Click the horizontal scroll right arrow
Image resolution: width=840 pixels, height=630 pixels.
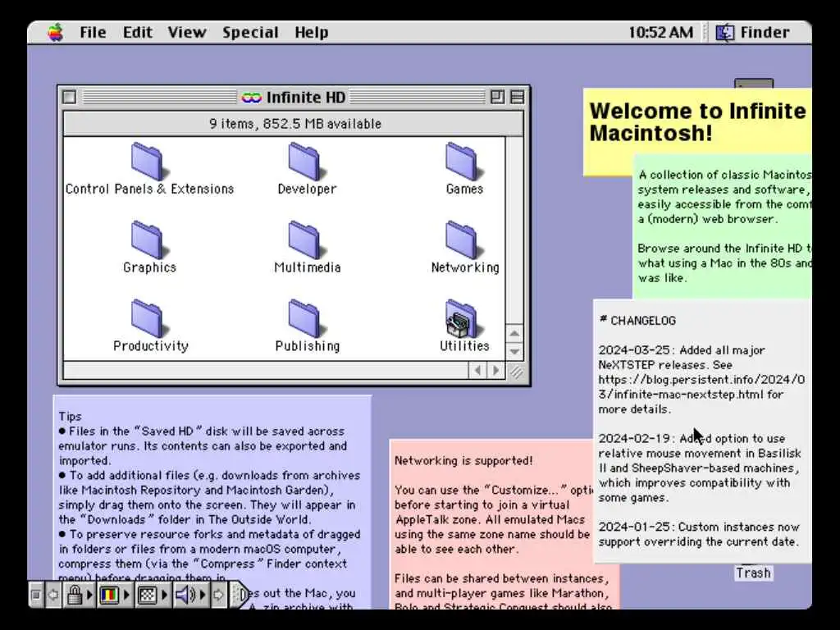click(495, 370)
